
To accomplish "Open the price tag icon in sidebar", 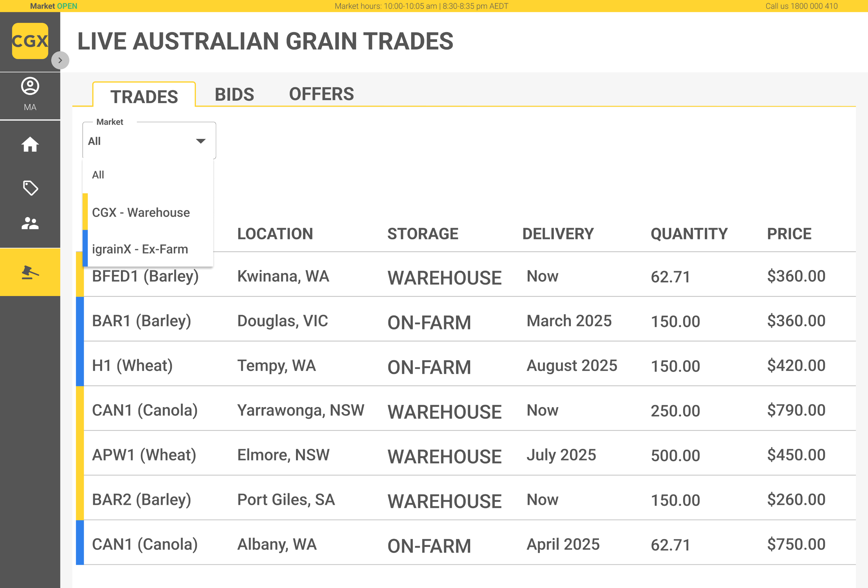I will point(30,188).
